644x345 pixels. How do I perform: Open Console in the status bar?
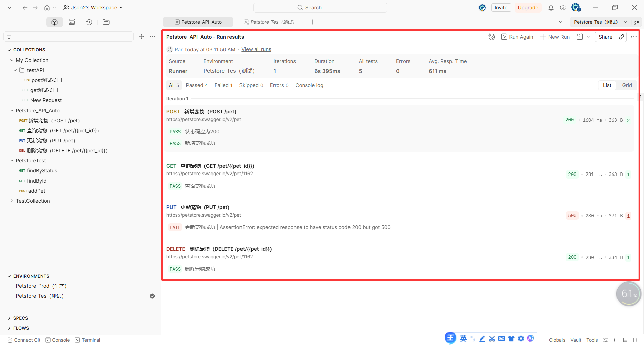point(58,340)
